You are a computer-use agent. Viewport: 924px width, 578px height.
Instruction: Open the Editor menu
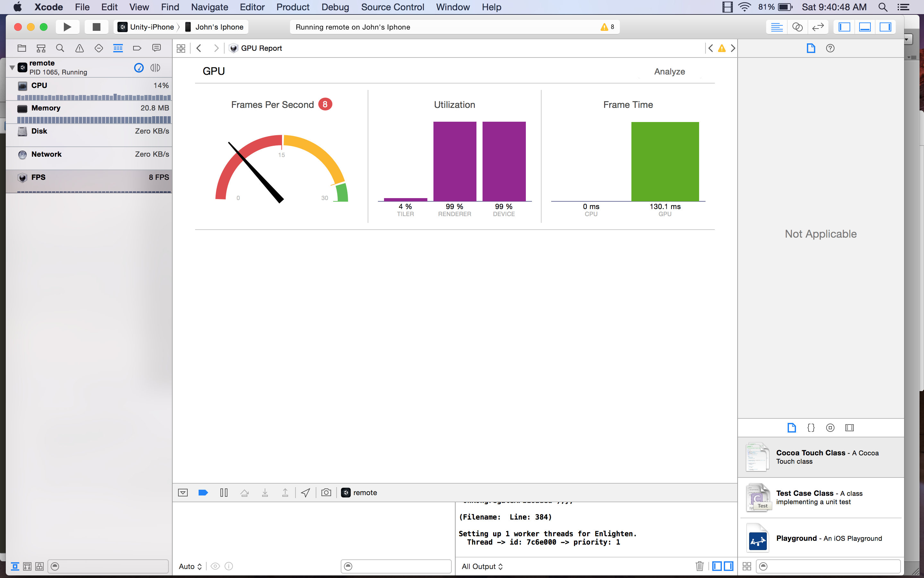coord(252,7)
